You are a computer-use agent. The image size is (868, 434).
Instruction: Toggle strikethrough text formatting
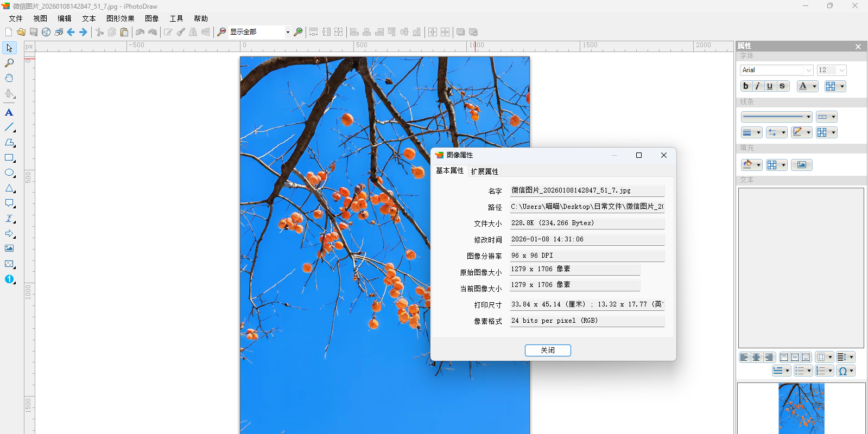click(782, 86)
